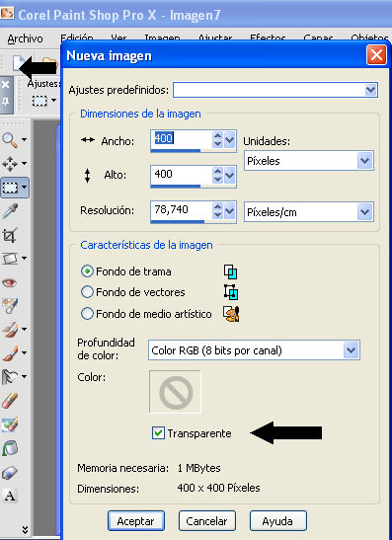
Task: Click the raster background layer icon
Action: click(230, 271)
